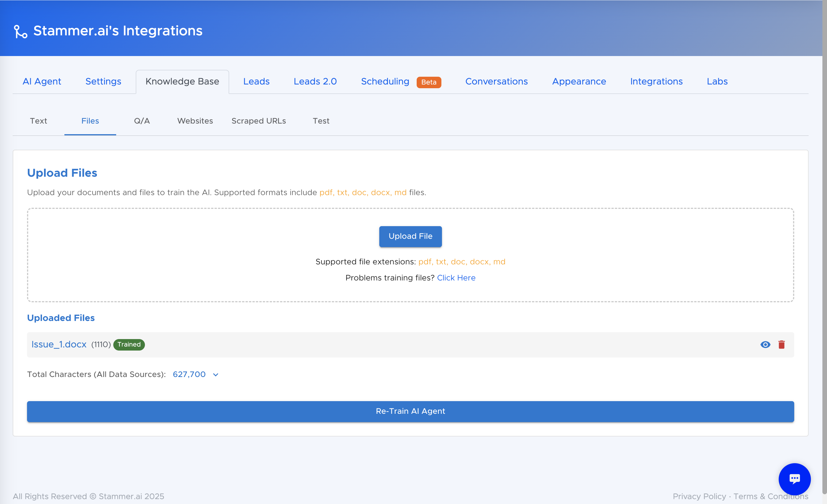Click the Stammer.ai's Integrations page title
This screenshot has height=504, width=827.
point(118,31)
